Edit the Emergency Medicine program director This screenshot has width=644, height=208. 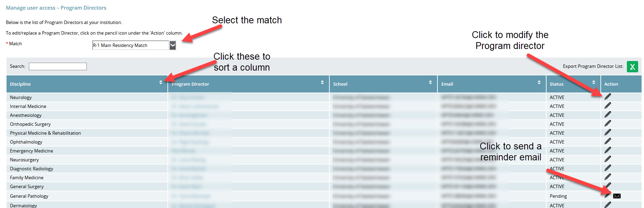tap(608, 150)
